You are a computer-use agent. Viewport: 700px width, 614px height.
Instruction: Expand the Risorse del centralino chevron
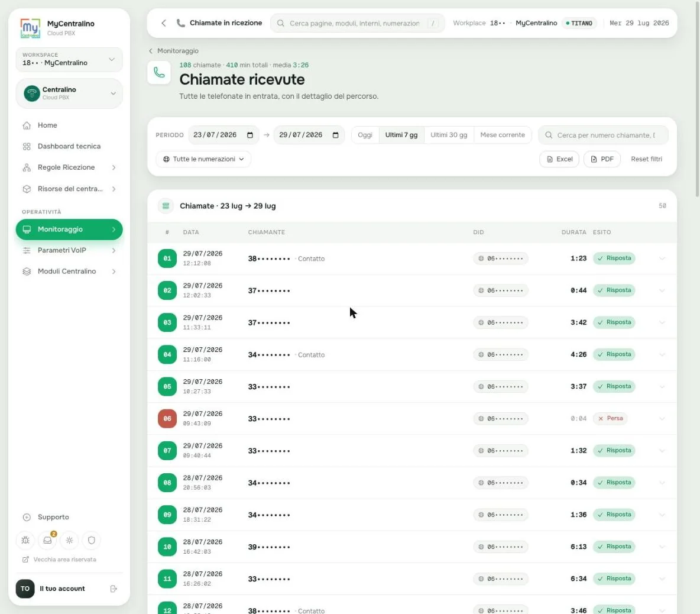pyautogui.click(x=114, y=189)
